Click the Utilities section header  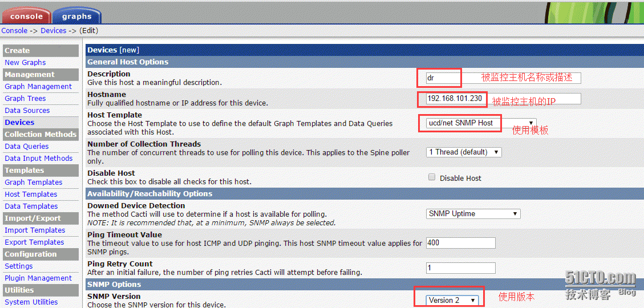click(x=40, y=290)
